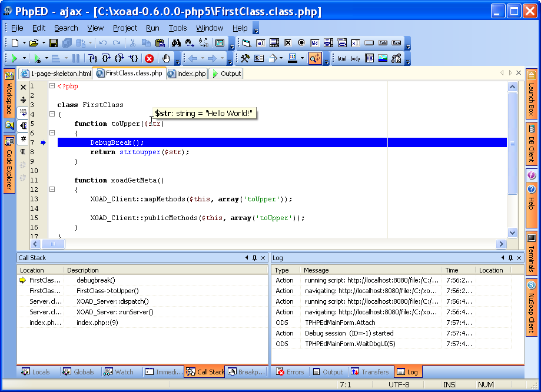Click the Paste clipboard icon
Screen dimensions: 541x392
click(x=160, y=43)
